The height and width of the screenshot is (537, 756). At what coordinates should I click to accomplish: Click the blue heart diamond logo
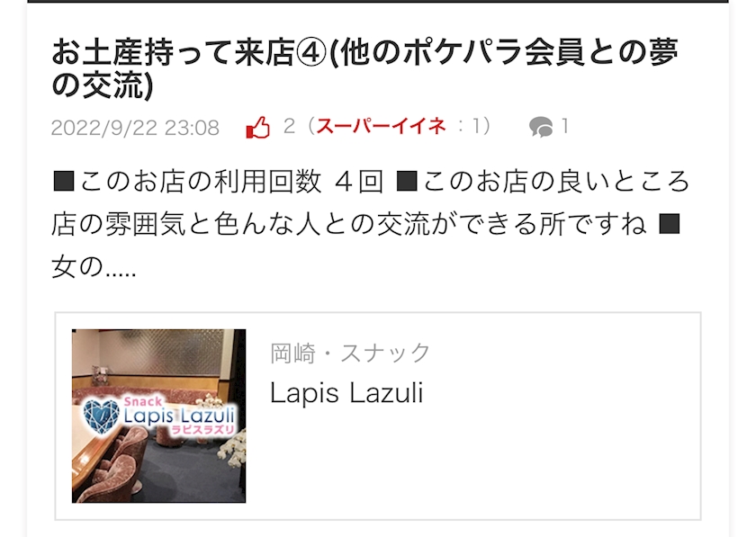[101, 416]
